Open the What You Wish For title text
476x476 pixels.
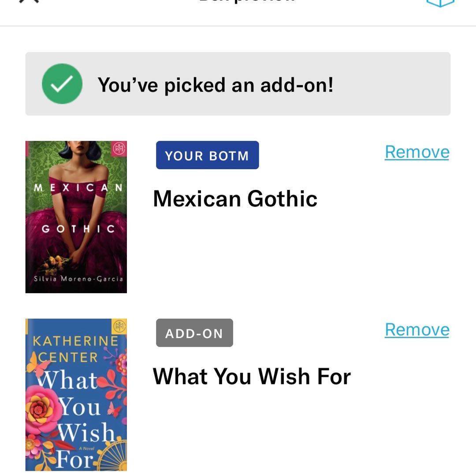pos(252,376)
